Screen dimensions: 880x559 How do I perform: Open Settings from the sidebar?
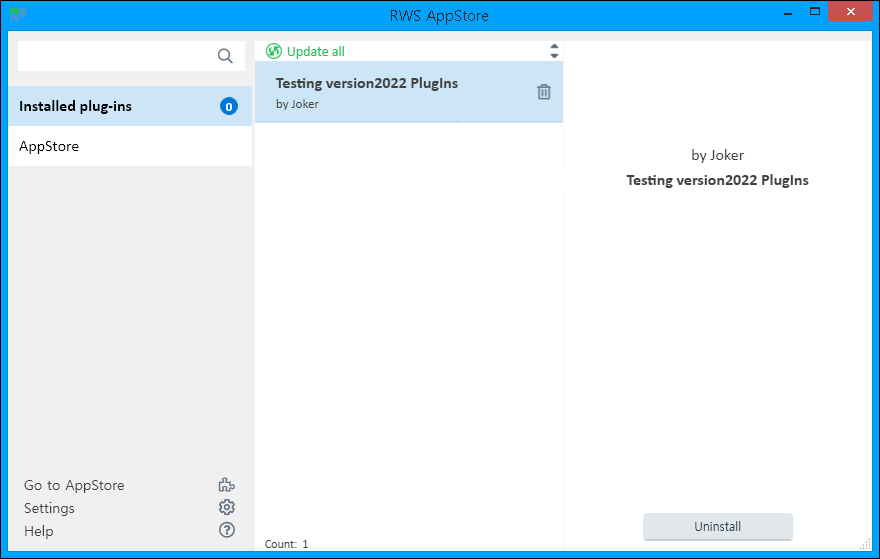click(49, 508)
